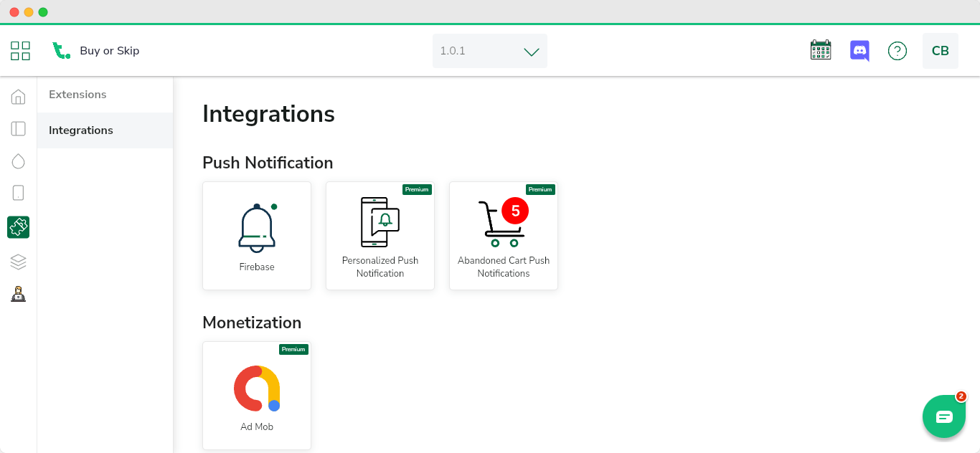
Task: Click the Home icon in sidebar
Action: coord(19,97)
